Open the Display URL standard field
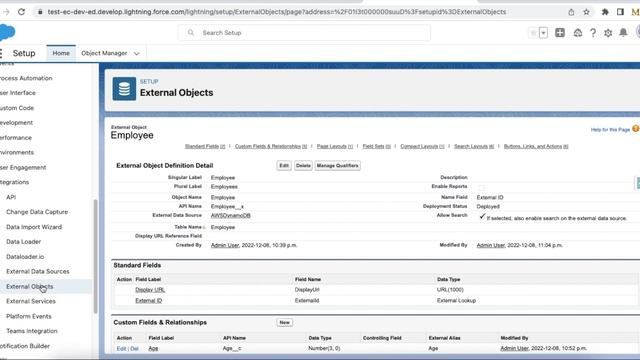640x360 pixels. click(x=150, y=290)
